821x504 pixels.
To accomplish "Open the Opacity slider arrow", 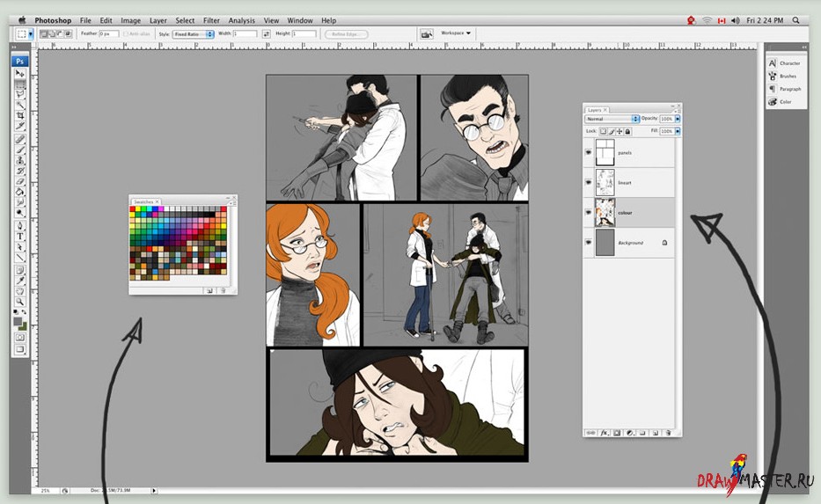I will point(678,119).
